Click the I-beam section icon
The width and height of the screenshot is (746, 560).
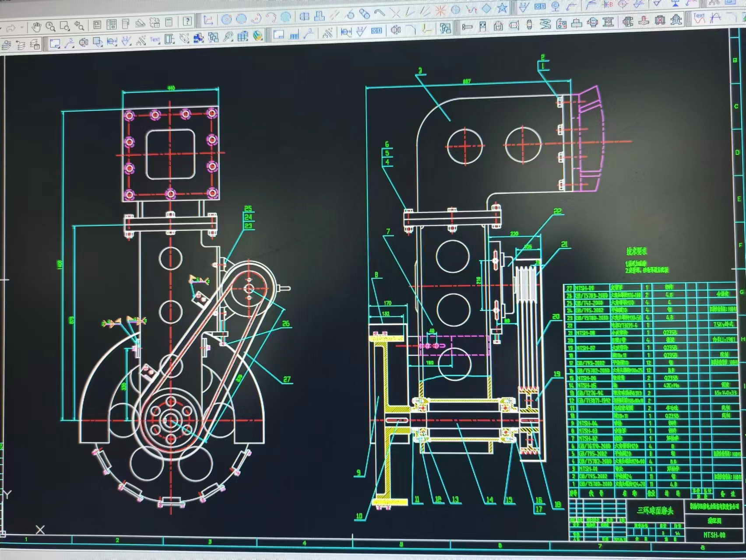(x=608, y=21)
